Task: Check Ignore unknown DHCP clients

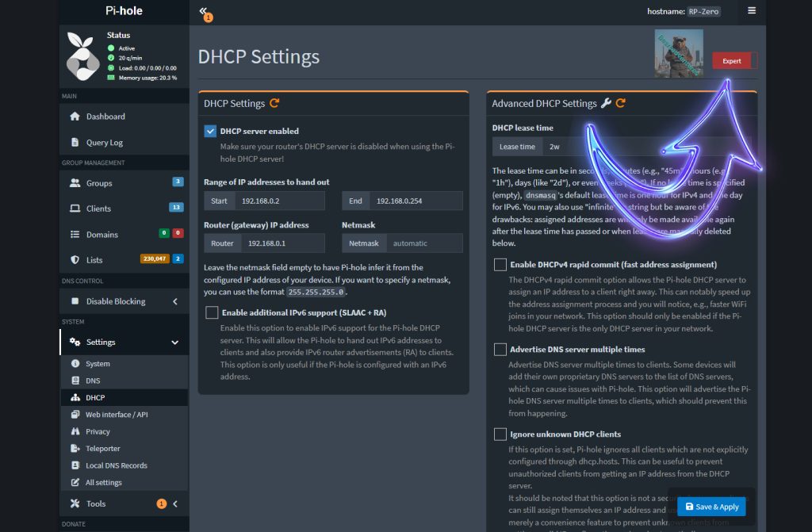Action: pos(500,434)
